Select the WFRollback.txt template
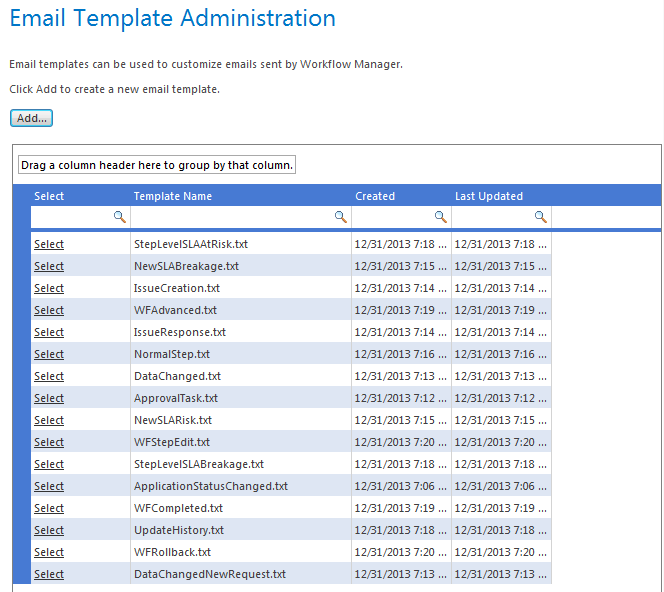The width and height of the screenshot is (664, 592). 49,553
